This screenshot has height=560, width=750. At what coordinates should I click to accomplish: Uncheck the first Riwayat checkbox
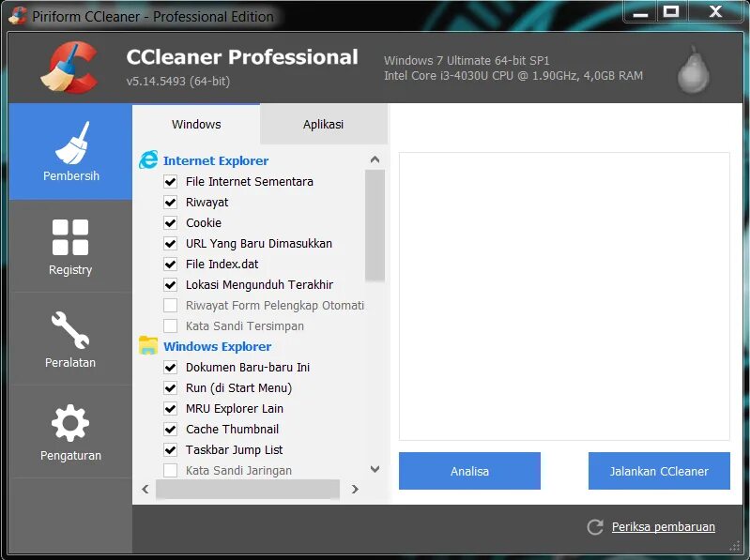click(170, 202)
